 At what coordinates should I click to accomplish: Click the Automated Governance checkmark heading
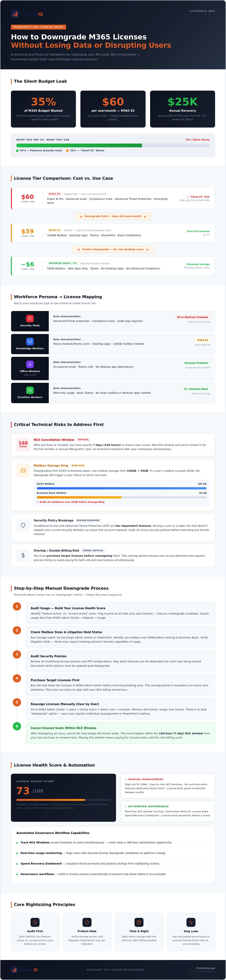point(147,806)
